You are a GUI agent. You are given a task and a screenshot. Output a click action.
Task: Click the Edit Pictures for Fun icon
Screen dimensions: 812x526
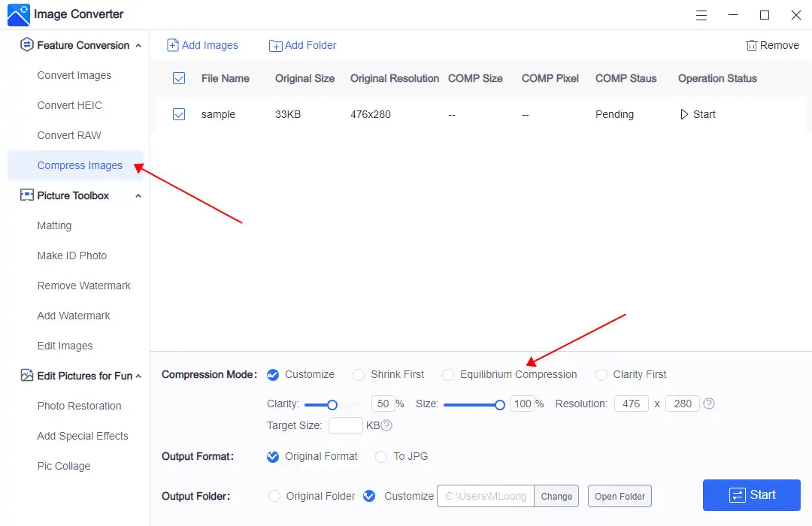27,376
